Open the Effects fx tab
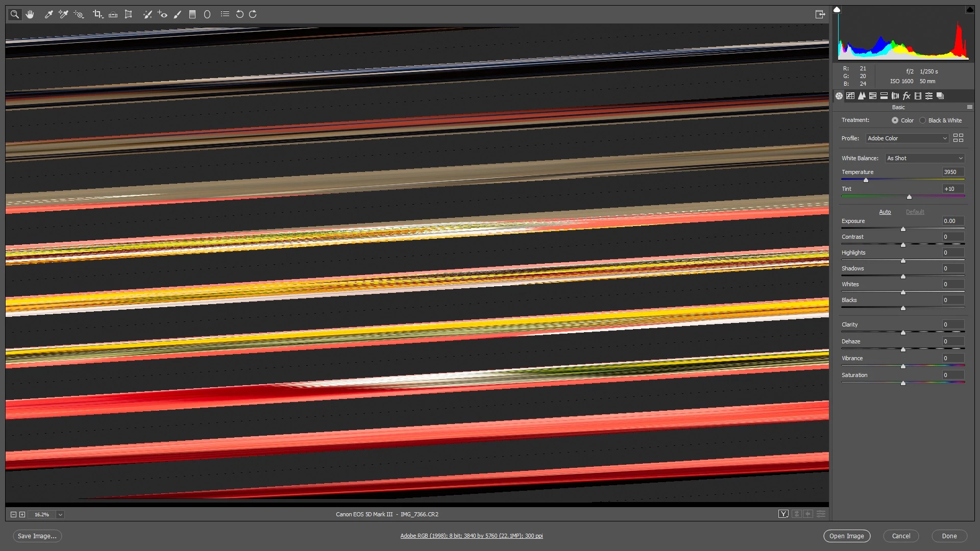 (x=906, y=96)
